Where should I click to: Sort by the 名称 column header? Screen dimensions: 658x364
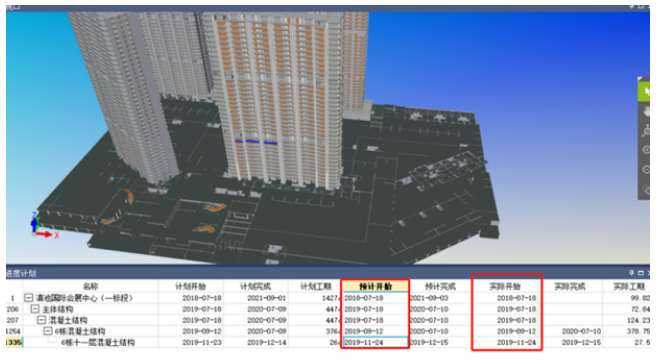pos(90,286)
